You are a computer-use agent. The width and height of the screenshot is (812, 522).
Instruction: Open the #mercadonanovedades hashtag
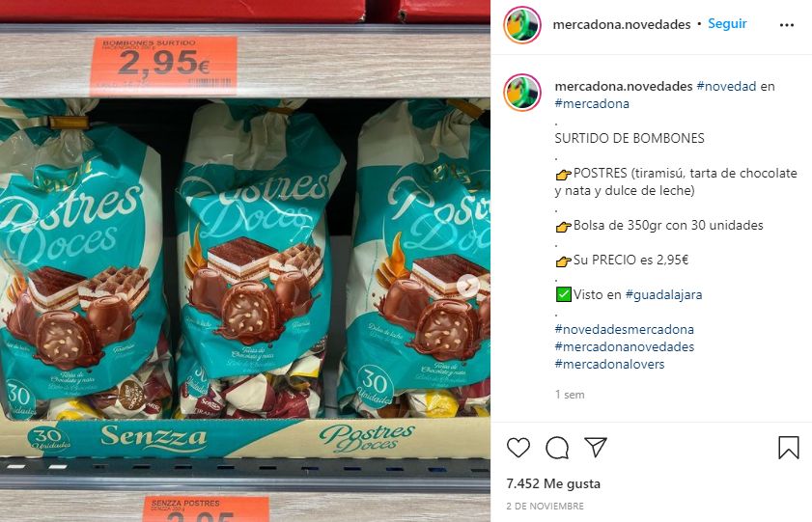point(624,346)
